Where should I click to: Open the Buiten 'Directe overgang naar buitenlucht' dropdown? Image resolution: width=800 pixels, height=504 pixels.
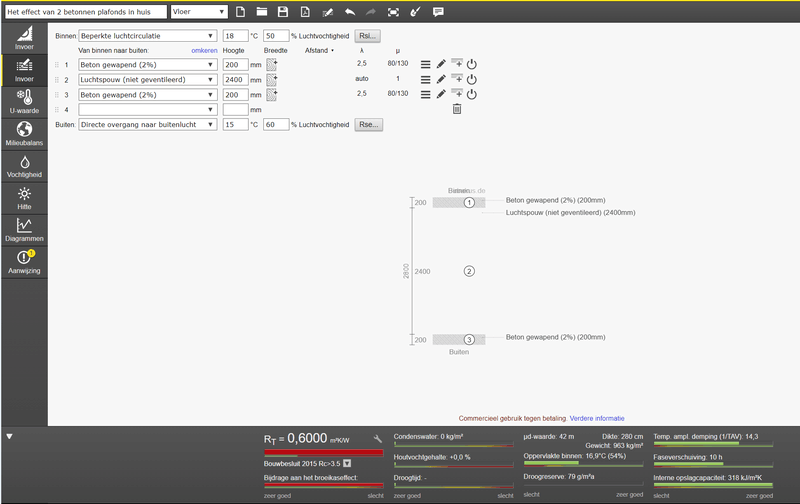(147, 124)
